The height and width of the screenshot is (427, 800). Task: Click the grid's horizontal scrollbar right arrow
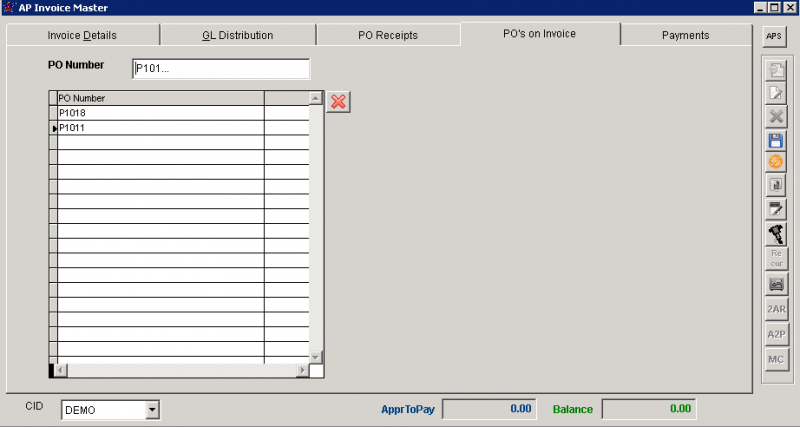(302, 371)
